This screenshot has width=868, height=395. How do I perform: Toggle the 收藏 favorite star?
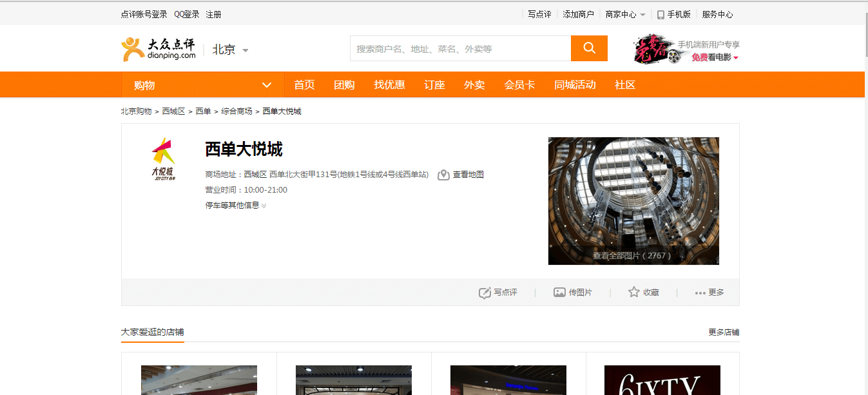tap(634, 292)
